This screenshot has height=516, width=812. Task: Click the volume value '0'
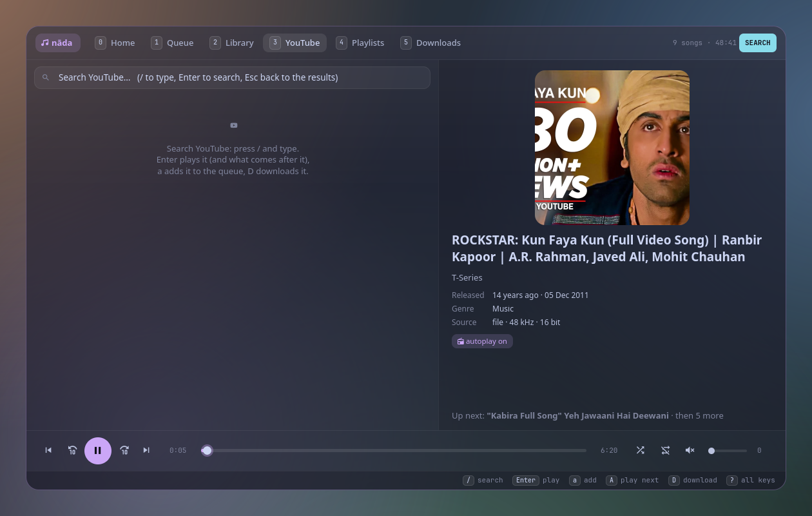click(x=759, y=450)
